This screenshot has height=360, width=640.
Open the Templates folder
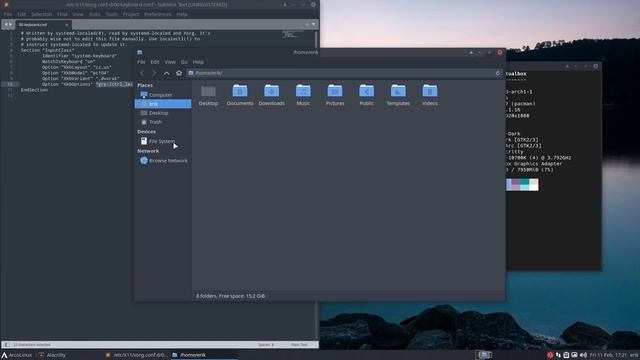point(398,95)
